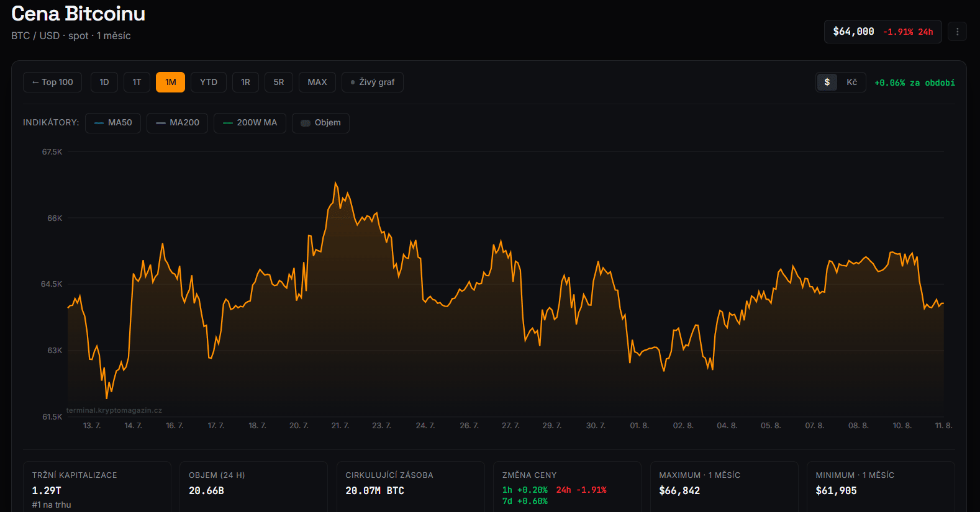Click the #1 na trhu rank text
The height and width of the screenshot is (512, 980).
point(52,505)
